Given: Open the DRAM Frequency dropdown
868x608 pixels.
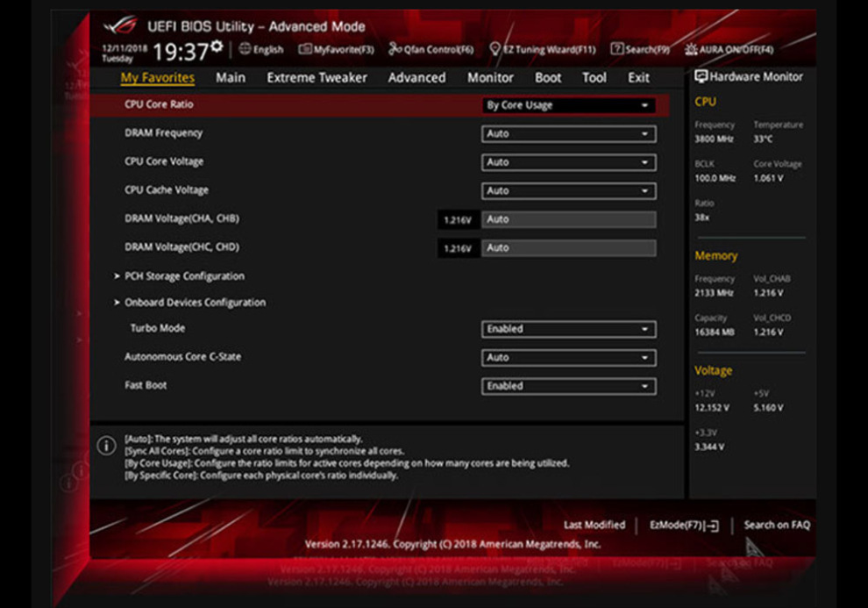Looking at the screenshot, I should [x=568, y=134].
